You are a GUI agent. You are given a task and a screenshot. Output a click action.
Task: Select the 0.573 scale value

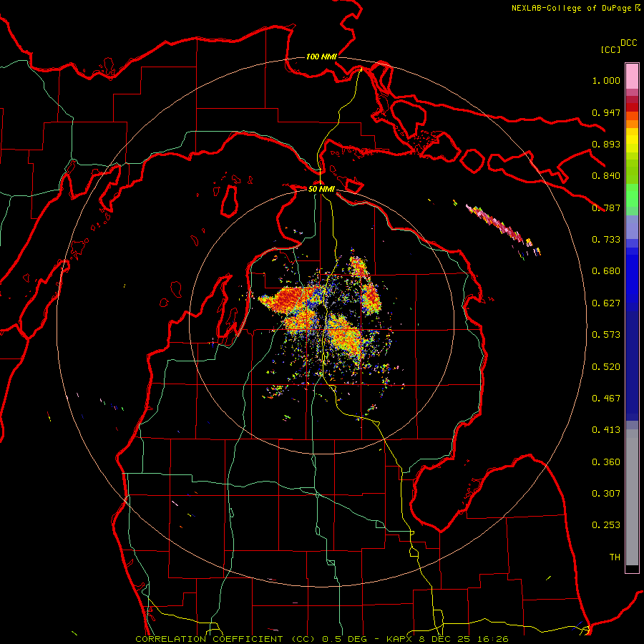(x=606, y=335)
